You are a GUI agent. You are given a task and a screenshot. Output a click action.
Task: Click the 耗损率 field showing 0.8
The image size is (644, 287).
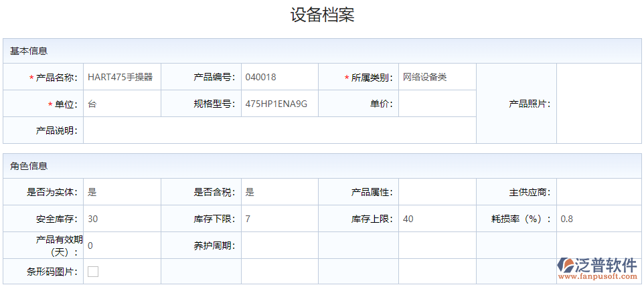598,219
